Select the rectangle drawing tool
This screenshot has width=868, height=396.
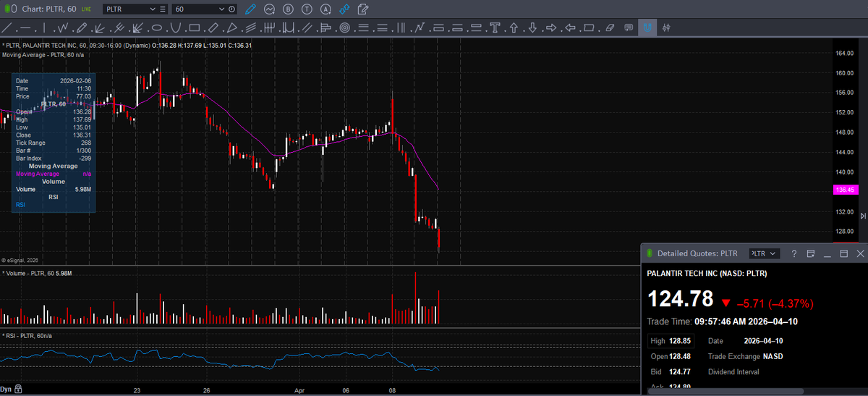(x=194, y=28)
